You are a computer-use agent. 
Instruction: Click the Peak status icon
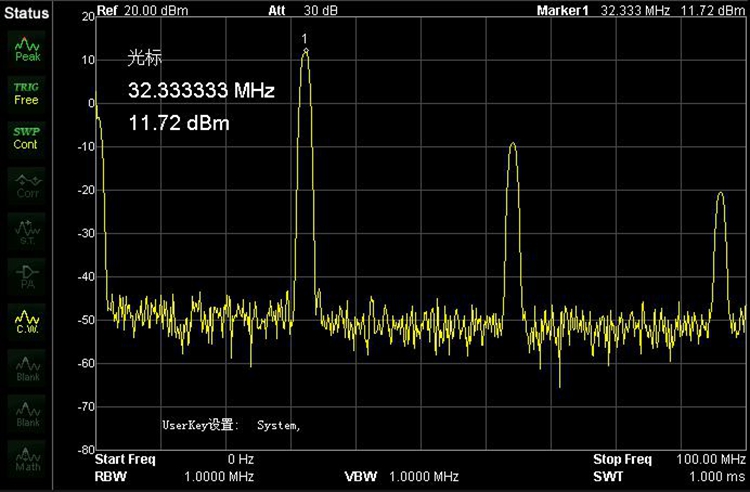point(27,48)
